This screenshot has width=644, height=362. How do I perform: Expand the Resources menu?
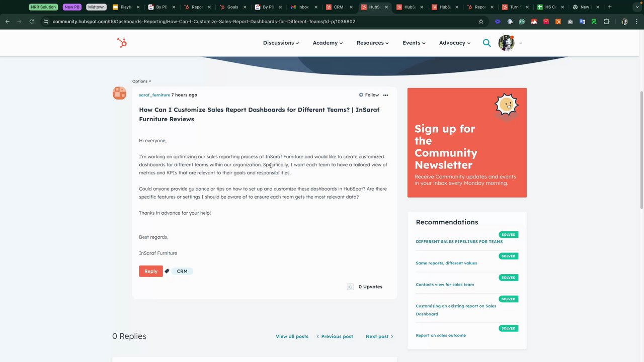(x=373, y=43)
